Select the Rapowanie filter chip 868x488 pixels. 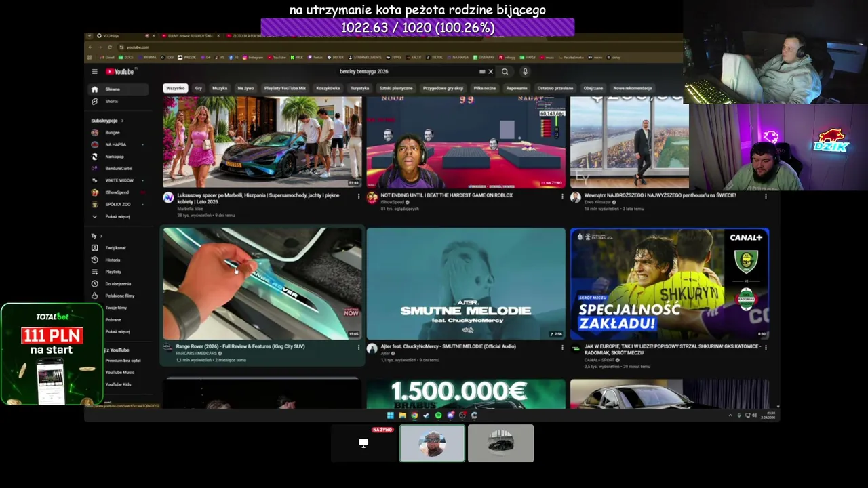click(x=516, y=88)
